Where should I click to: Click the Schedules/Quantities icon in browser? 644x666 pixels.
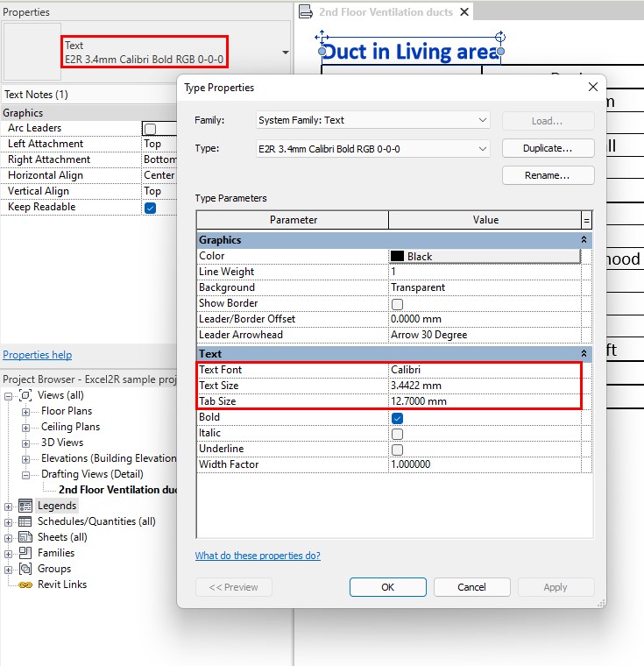point(25,521)
